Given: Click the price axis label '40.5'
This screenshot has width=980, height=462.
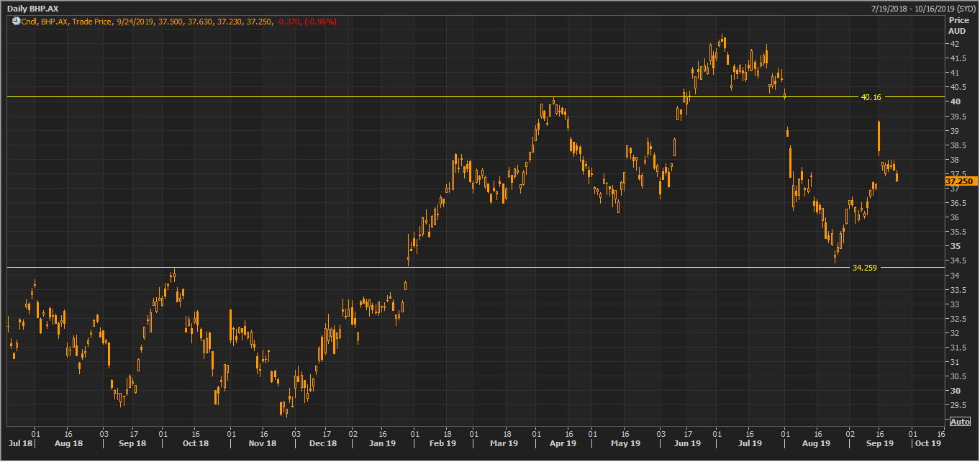Looking at the screenshot, I should coord(957,88).
